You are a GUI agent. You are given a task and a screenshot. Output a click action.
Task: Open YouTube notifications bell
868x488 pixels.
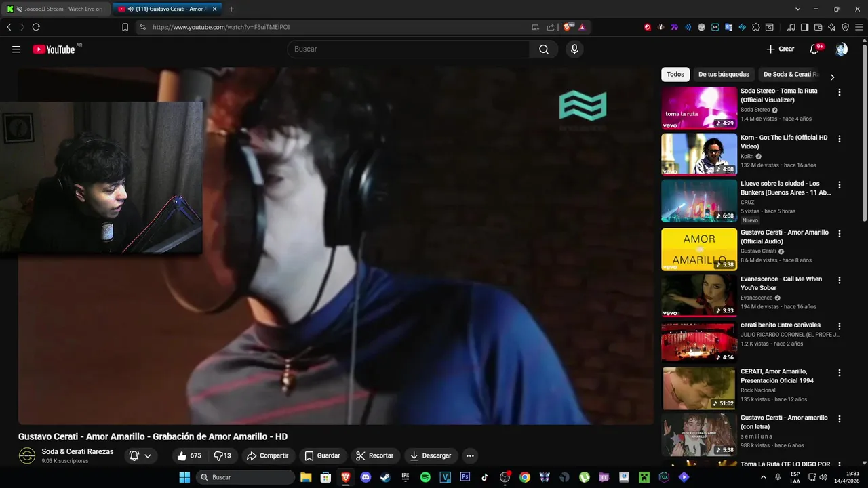click(x=815, y=49)
